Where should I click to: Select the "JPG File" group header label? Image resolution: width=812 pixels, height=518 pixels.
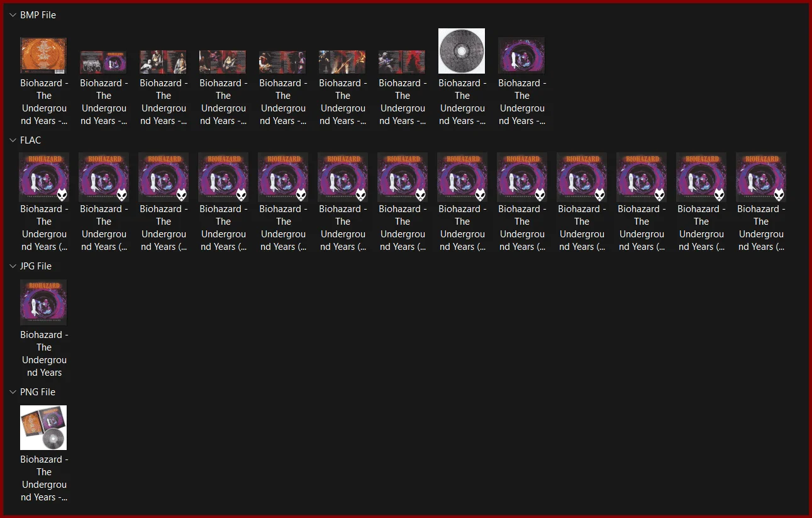click(36, 266)
